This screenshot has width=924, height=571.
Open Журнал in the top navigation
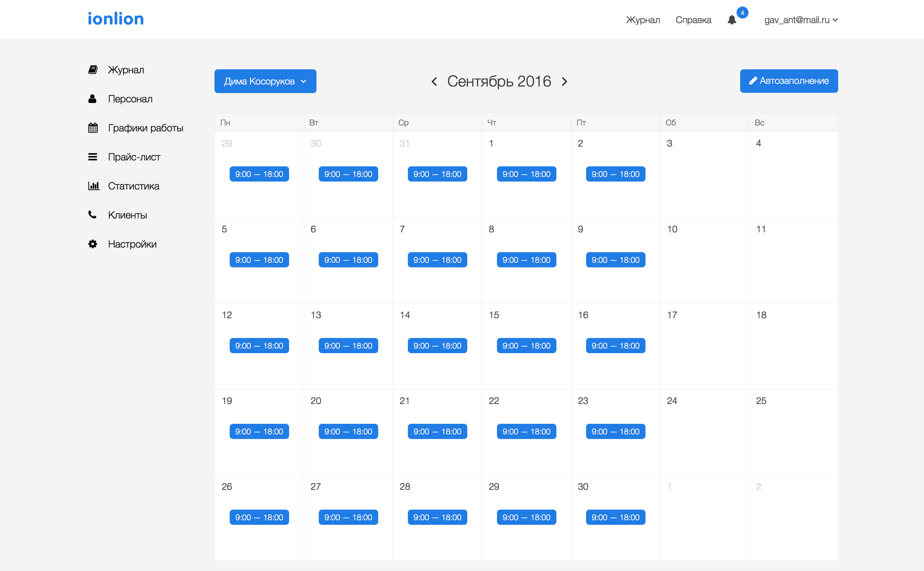(643, 20)
